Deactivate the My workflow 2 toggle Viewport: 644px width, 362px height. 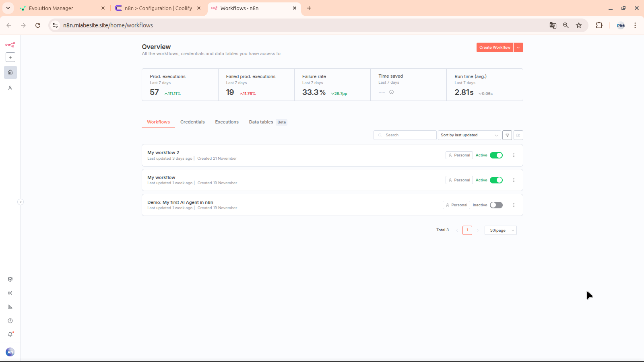(496, 155)
